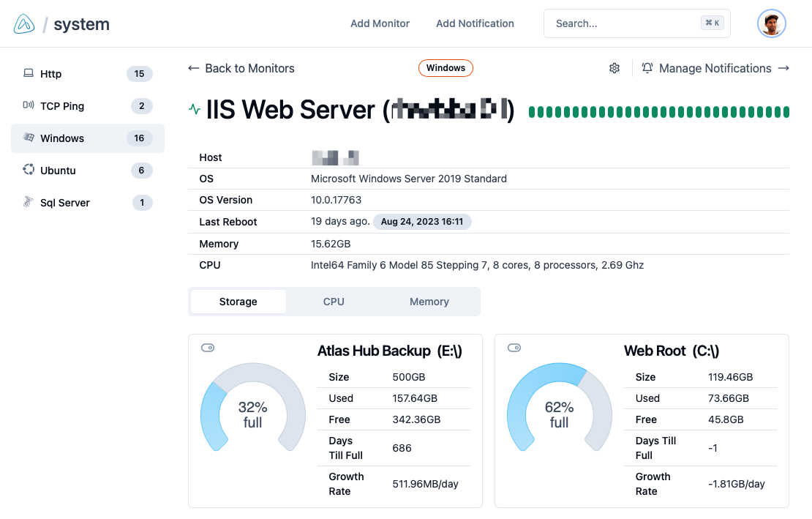
Task: Toggle the switch on the Web Root card
Action: (514, 348)
